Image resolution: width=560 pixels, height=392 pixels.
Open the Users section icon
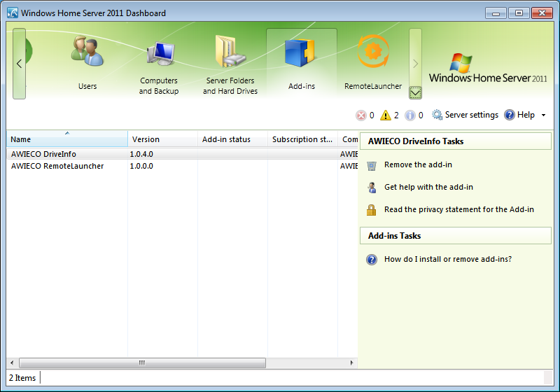(x=87, y=51)
